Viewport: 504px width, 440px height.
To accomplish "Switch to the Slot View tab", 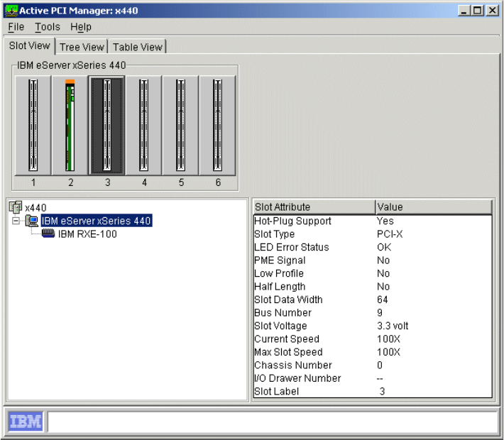I will click(30, 46).
